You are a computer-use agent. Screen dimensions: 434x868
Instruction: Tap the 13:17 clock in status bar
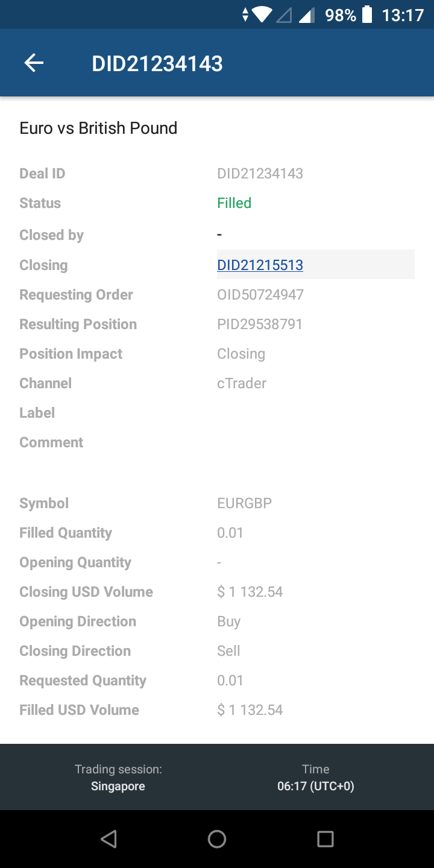pyautogui.click(x=403, y=14)
